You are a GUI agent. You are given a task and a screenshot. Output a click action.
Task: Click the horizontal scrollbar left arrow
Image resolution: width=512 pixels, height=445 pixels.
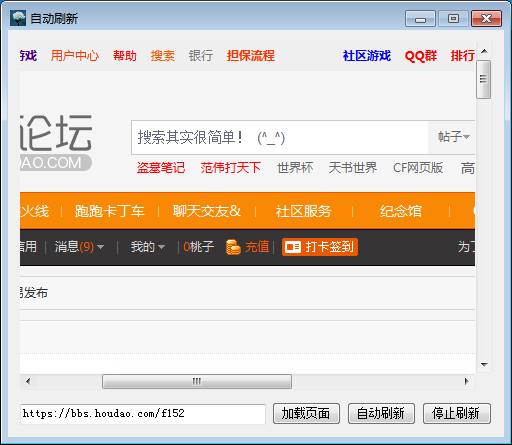tap(28, 381)
